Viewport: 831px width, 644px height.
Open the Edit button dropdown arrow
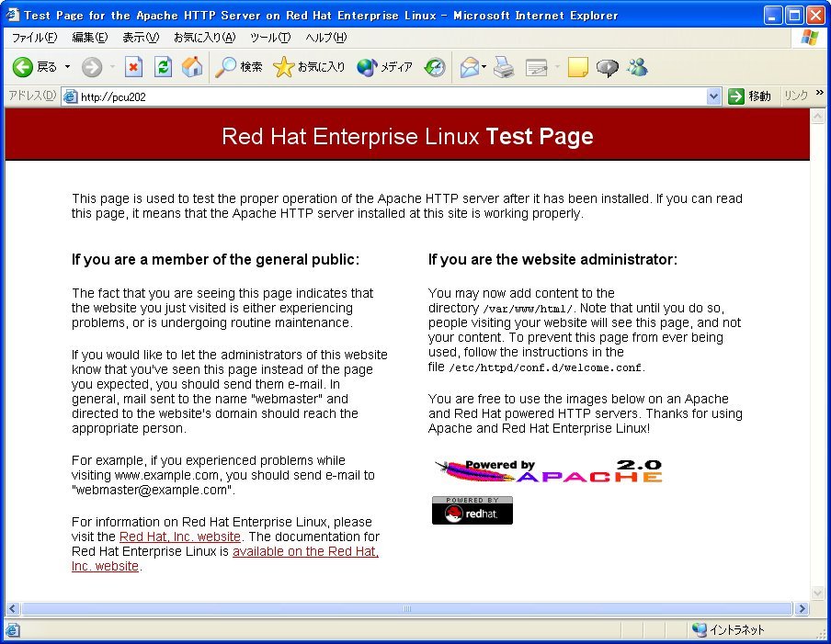(557, 67)
